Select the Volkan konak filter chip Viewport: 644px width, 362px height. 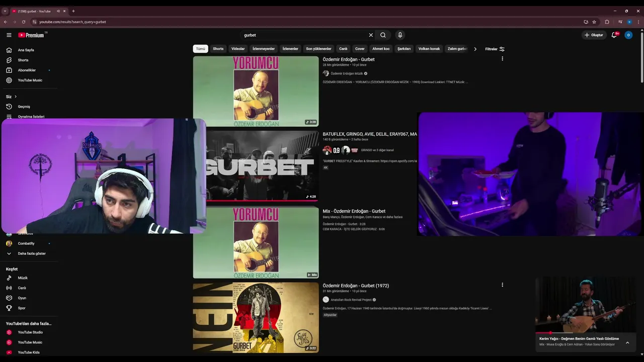click(x=429, y=49)
